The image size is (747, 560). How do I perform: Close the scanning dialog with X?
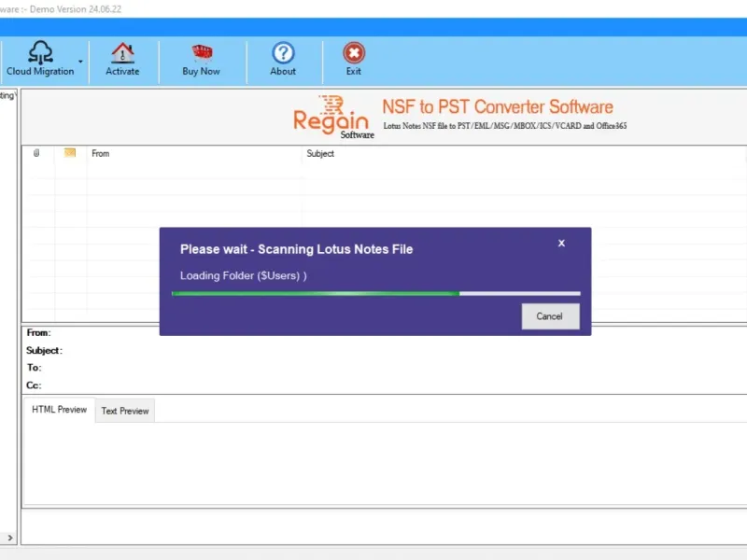pyautogui.click(x=562, y=244)
